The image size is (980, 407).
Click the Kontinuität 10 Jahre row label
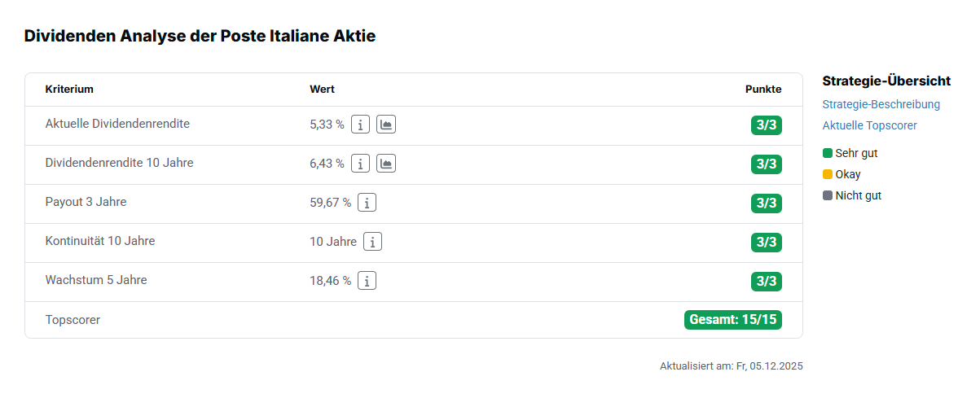[100, 241]
